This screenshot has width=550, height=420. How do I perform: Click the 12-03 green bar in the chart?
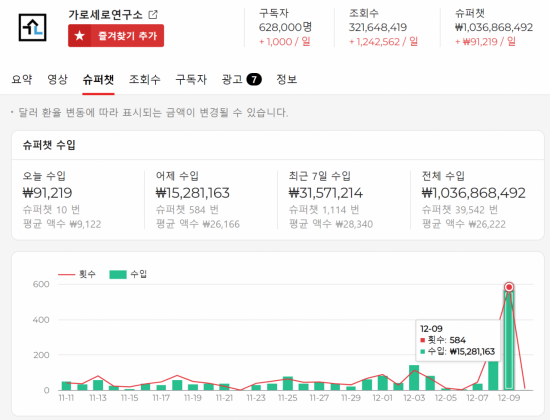click(414, 378)
